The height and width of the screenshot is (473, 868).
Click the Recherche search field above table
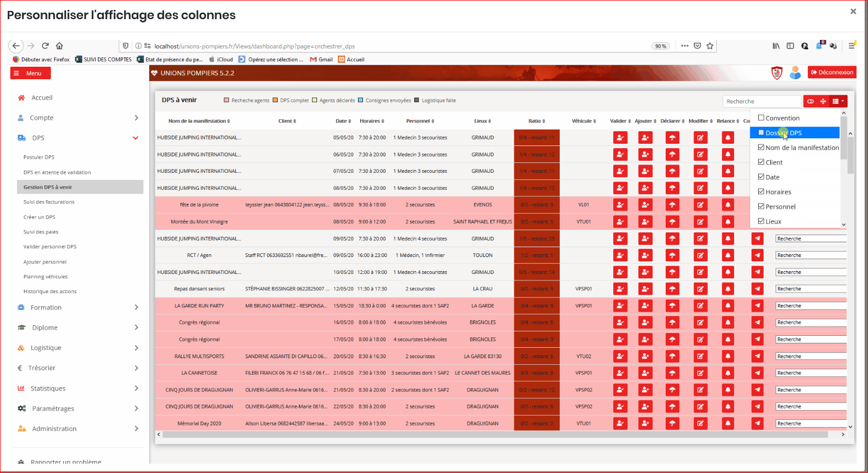tap(761, 101)
